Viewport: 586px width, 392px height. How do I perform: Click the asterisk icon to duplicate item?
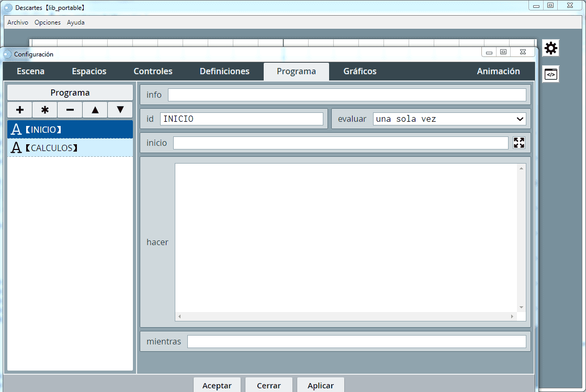45,110
